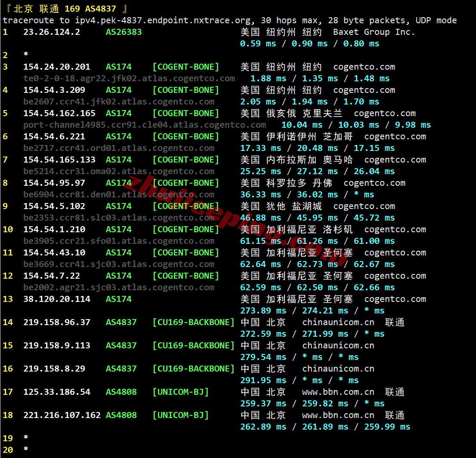Click chinaunicom.cn on hop 15
This screenshot has width=476, height=458.
[x=338, y=345]
